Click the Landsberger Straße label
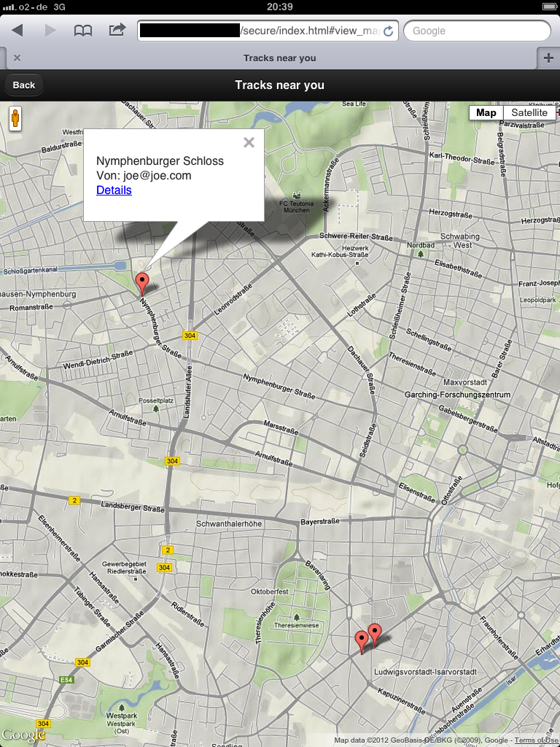Screen dimensions: 560x747 point(133,506)
